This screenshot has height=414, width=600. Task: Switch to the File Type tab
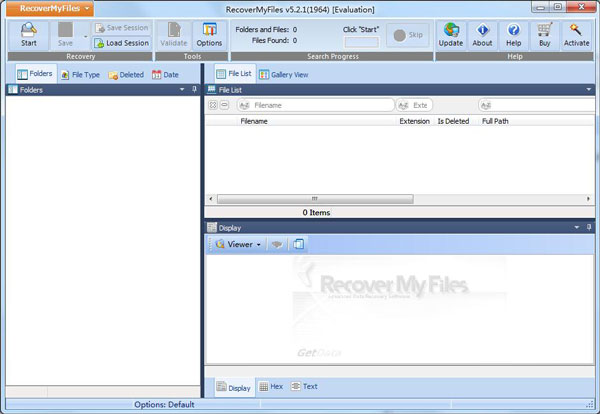click(x=81, y=75)
